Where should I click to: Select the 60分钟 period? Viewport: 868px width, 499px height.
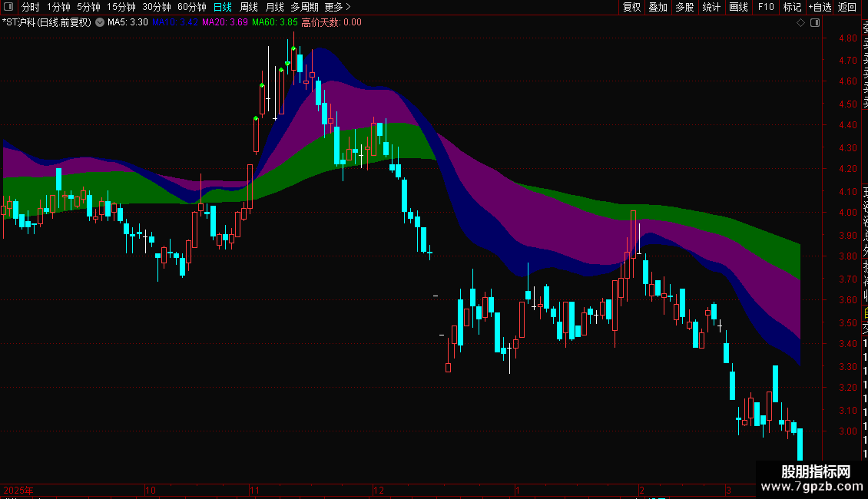[x=192, y=7]
